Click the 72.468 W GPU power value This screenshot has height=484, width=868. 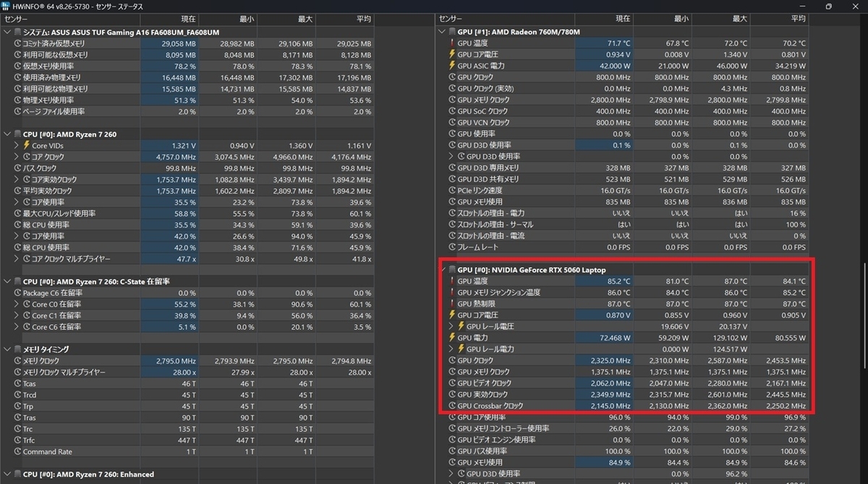[613, 338]
